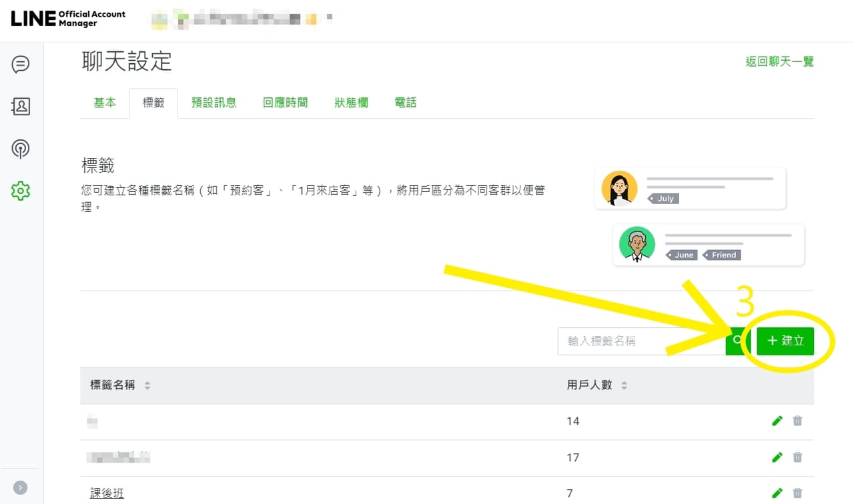Delete the tag with 14 users
The width and height of the screenshot is (854, 504).
(x=797, y=421)
